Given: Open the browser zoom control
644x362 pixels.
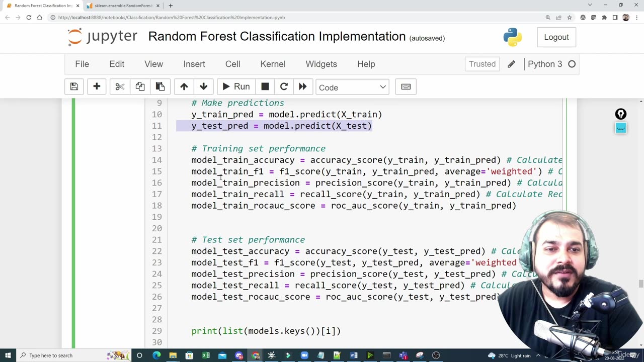Looking at the screenshot, I should pyautogui.click(x=548, y=18).
